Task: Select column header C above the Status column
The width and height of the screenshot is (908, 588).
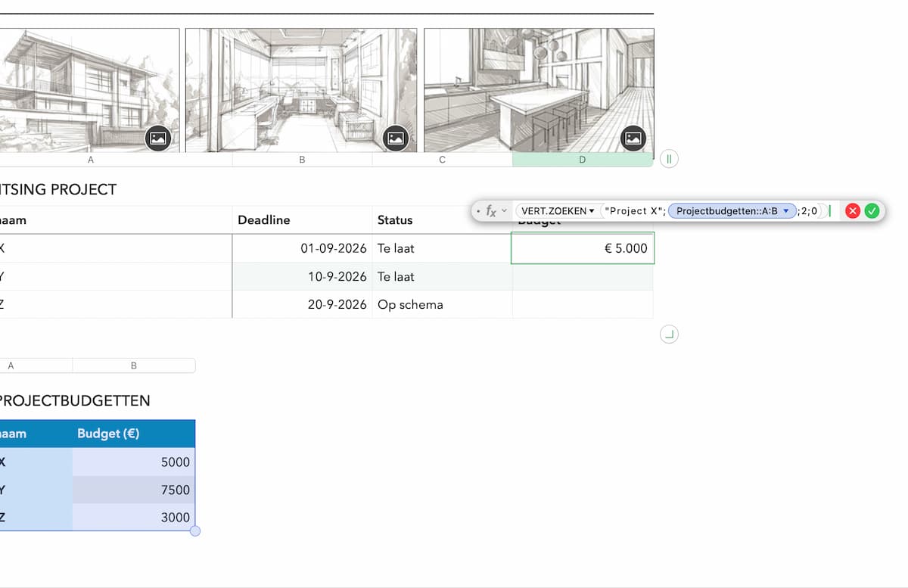Action: point(442,160)
